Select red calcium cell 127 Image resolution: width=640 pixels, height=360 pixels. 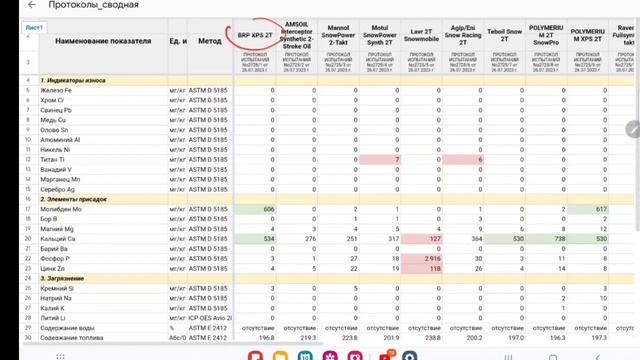click(x=422, y=239)
